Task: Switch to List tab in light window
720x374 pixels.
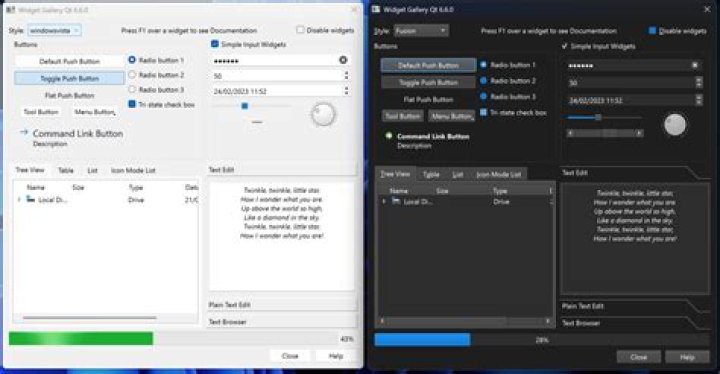Action: click(x=92, y=170)
